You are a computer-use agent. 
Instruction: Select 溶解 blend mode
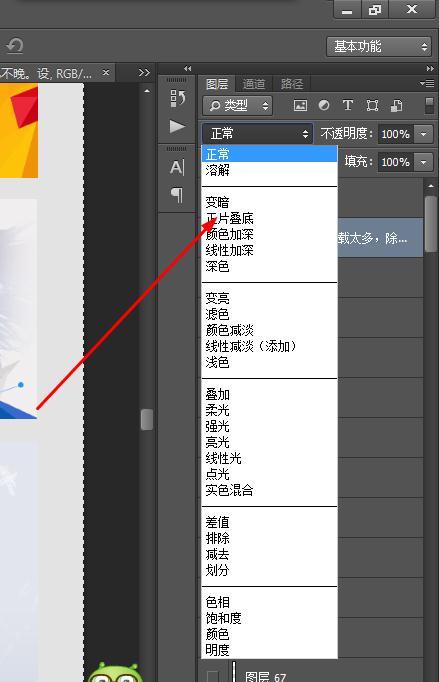(269, 170)
